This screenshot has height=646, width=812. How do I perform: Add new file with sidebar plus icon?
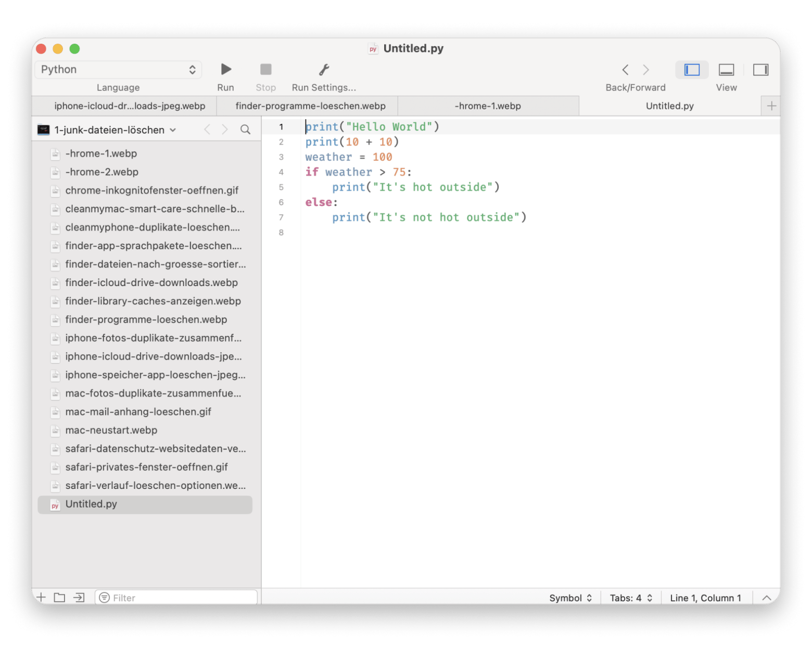tap(42, 598)
